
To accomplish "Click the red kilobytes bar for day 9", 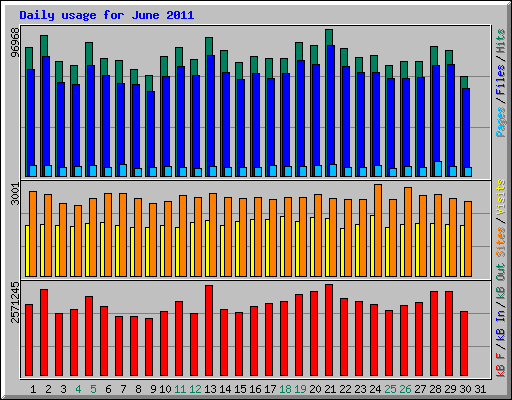I will click(149, 347).
